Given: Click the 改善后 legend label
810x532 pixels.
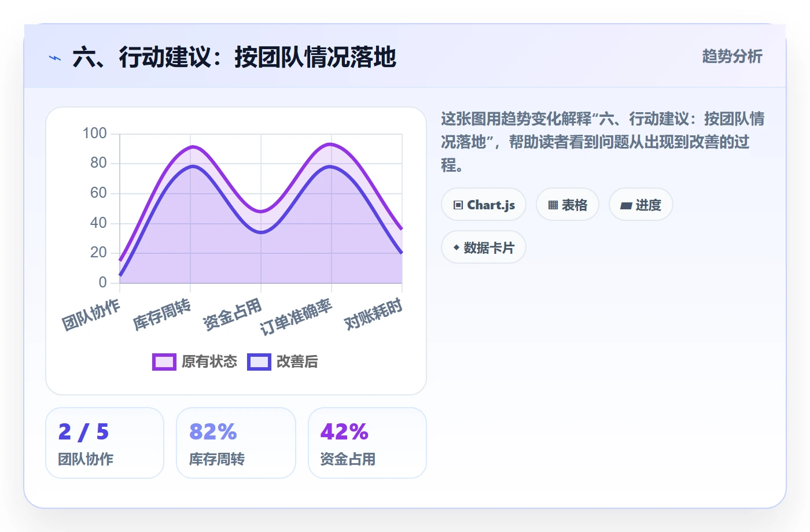Looking at the screenshot, I should [297, 361].
